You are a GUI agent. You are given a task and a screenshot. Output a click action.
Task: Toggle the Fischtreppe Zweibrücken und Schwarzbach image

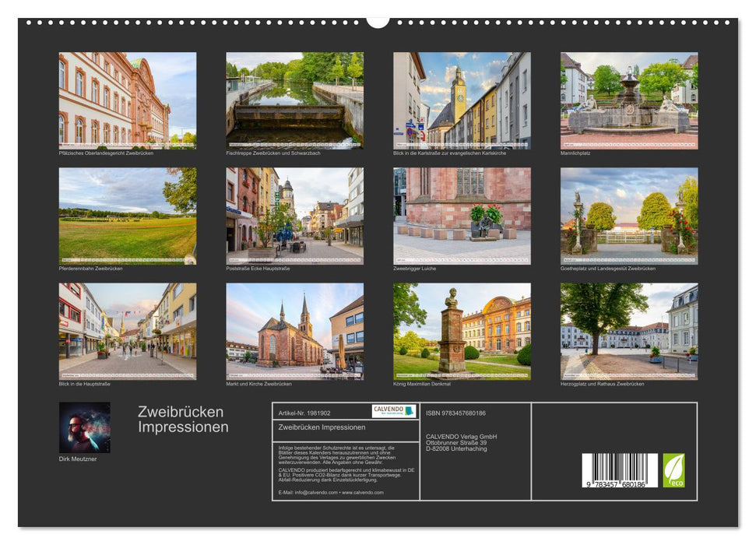(294, 100)
